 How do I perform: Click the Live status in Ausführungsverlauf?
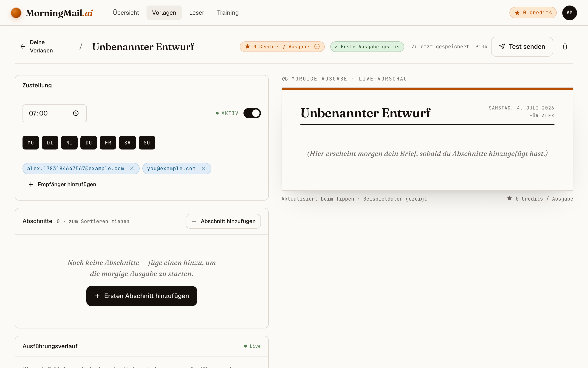tap(252, 346)
